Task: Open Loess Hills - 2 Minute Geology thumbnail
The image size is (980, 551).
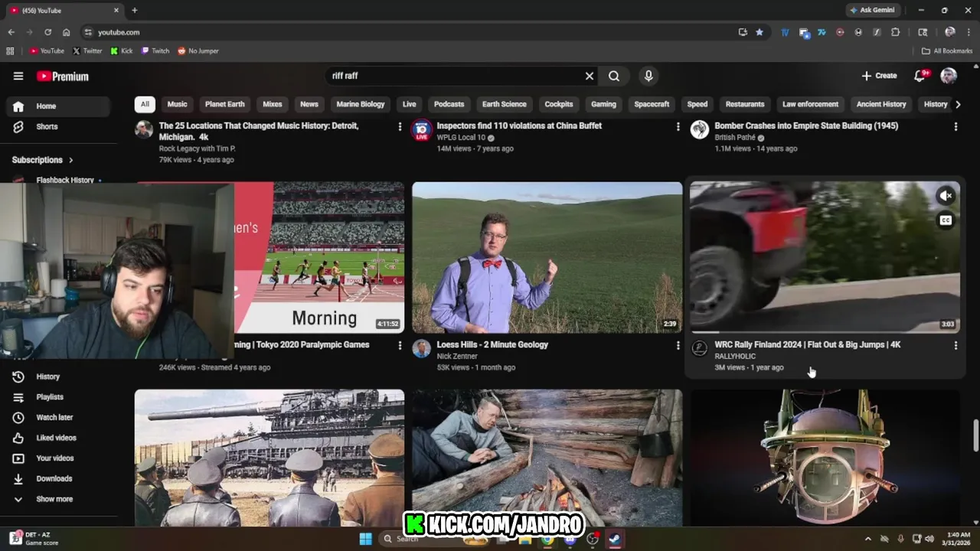Action: click(547, 257)
